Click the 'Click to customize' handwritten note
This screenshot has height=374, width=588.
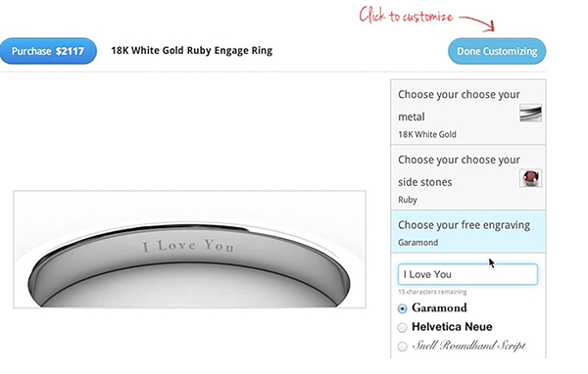tap(406, 16)
